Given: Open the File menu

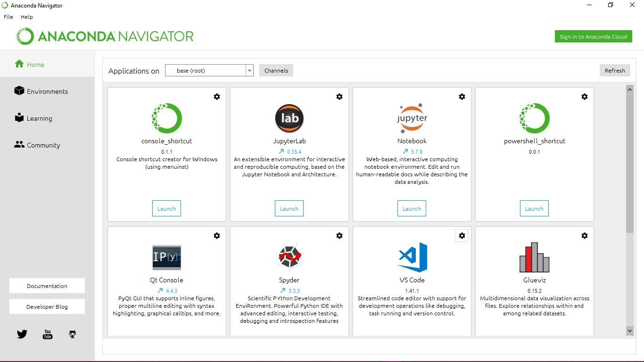Looking at the screenshot, I should 8,16.
